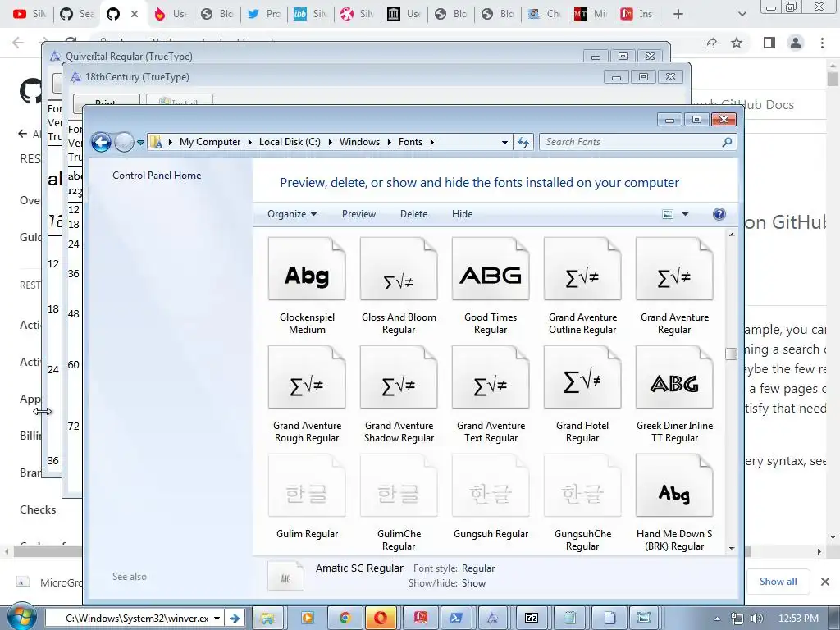The image size is (840, 630).
Task: Click the font list scrollbar thumb
Action: click(x=731, y=354)
